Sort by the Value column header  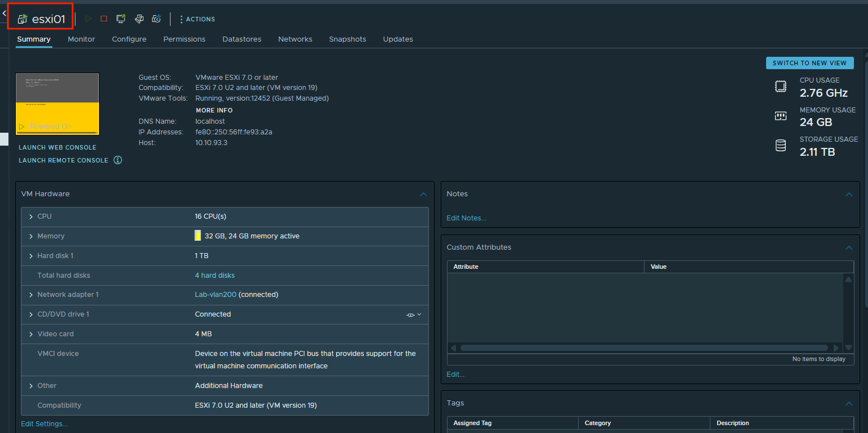(749, 267)
